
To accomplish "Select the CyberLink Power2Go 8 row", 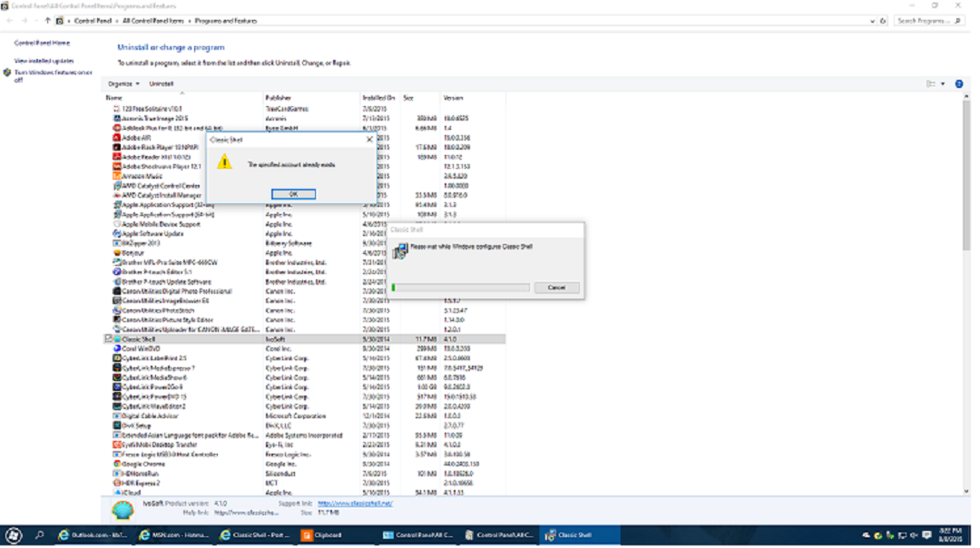I will (x=304, y=388).
